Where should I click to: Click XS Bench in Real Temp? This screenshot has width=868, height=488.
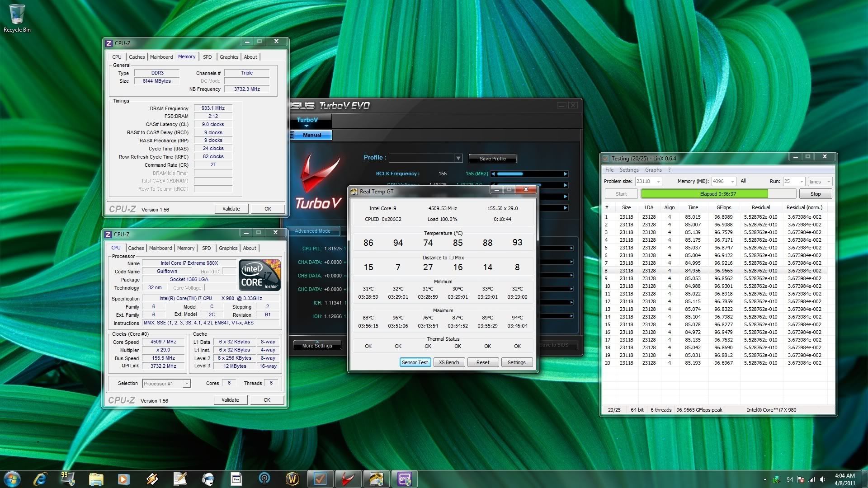point(449,362)
